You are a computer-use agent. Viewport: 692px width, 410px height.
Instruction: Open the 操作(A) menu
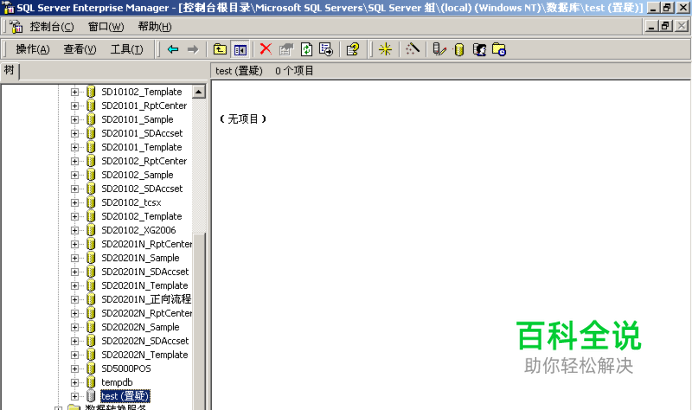33,49
